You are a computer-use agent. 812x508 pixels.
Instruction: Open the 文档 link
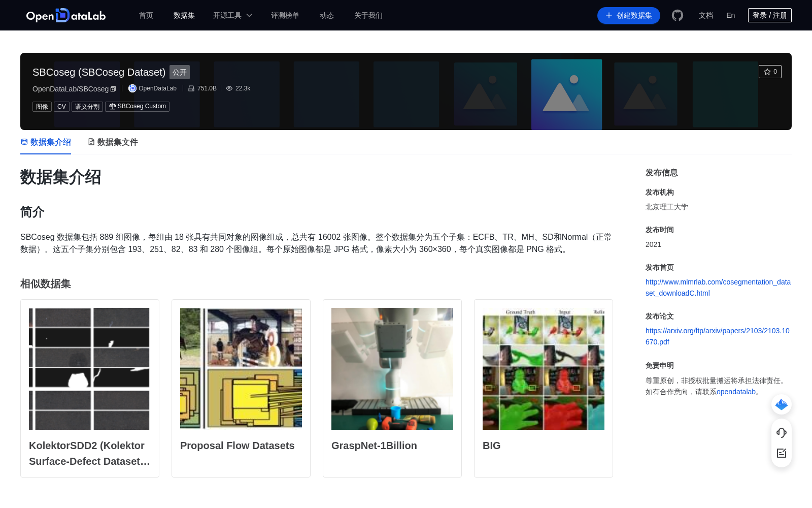tap(706, 15)
